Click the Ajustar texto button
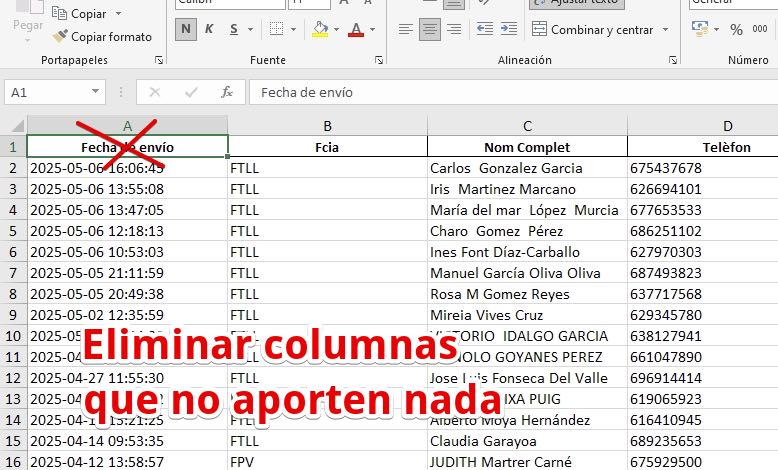Viewport: 778px width, 470px height. click(x=577, y=3)
